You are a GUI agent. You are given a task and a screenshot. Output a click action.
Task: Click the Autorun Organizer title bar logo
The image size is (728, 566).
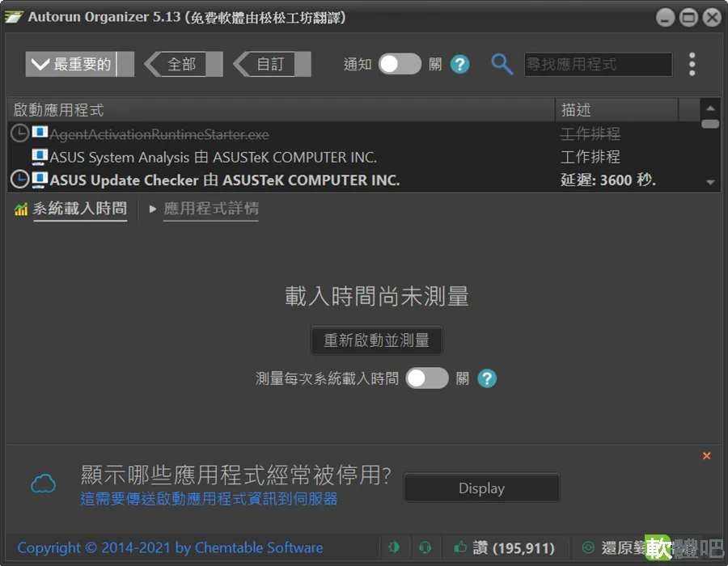(x=14, y=17)
